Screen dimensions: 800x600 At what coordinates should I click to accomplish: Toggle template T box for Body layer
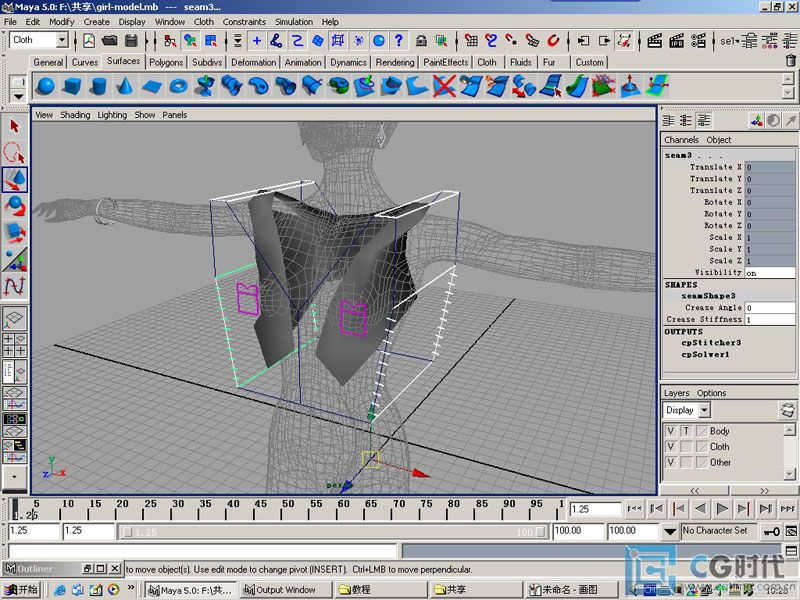(686, 431)
